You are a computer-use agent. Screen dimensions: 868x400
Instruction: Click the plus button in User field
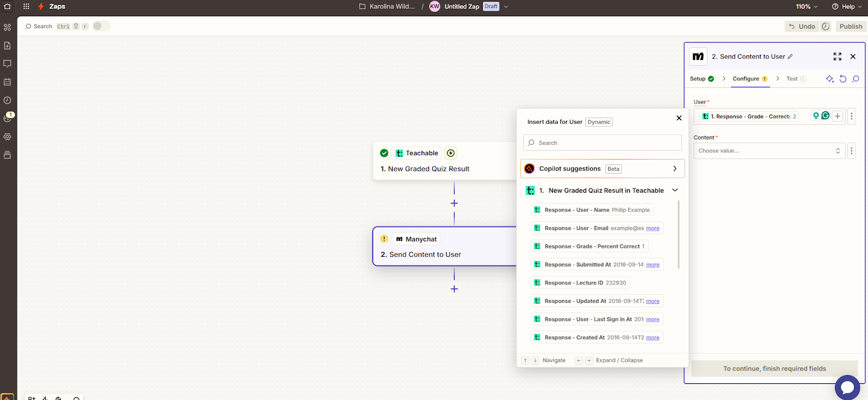coord(838,116)
